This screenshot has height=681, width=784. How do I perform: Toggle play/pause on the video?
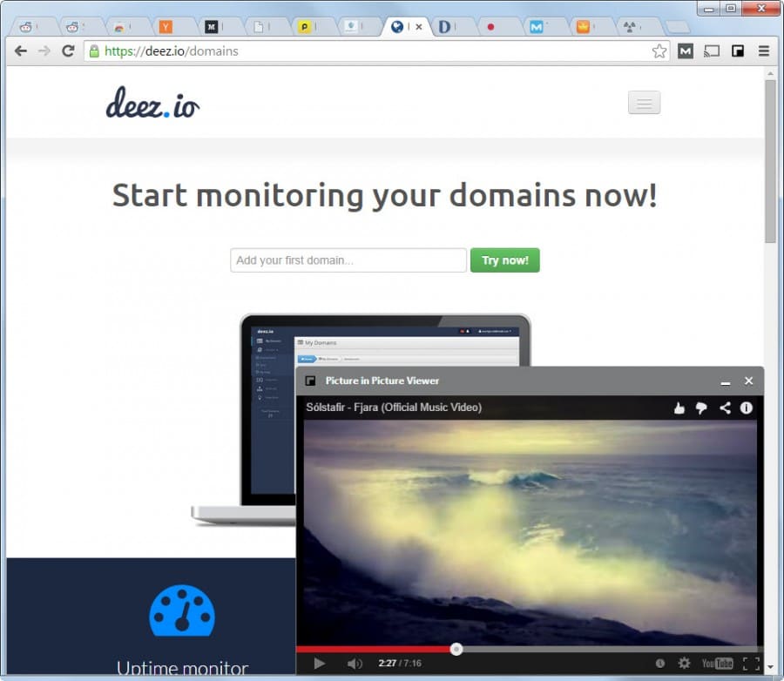[x=319, y=663]
